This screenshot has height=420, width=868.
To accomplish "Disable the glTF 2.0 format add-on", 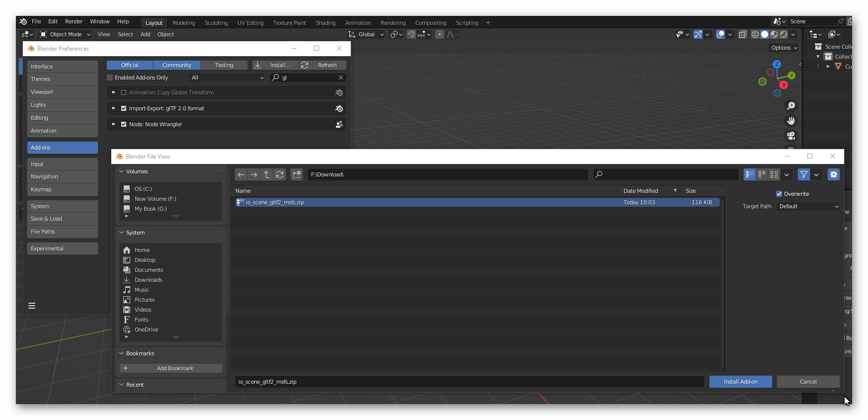I will click(124, 108).
